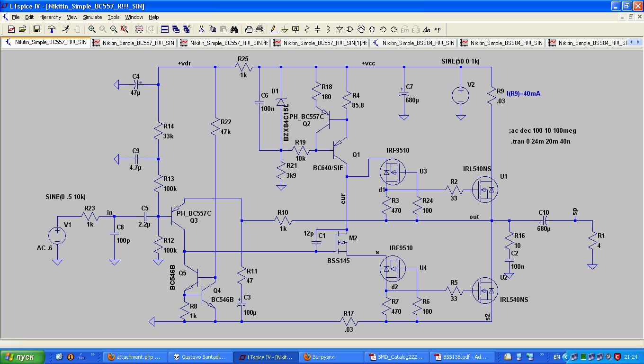Place Diode tool icon
This screenshot has height=364, width=644.
340,29
